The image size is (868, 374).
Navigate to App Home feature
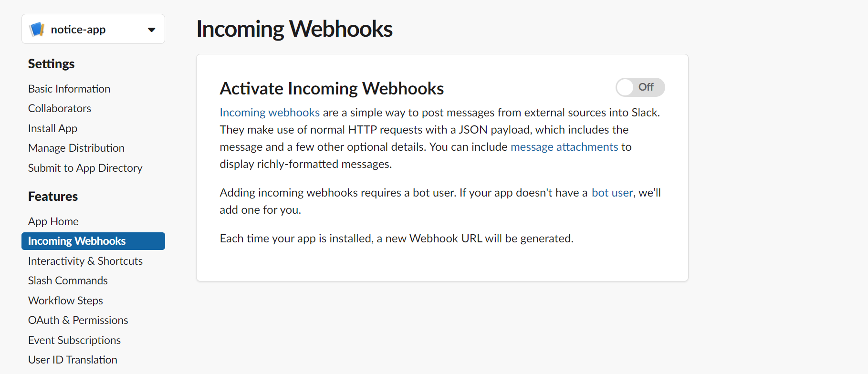click(x=53, y=221)
